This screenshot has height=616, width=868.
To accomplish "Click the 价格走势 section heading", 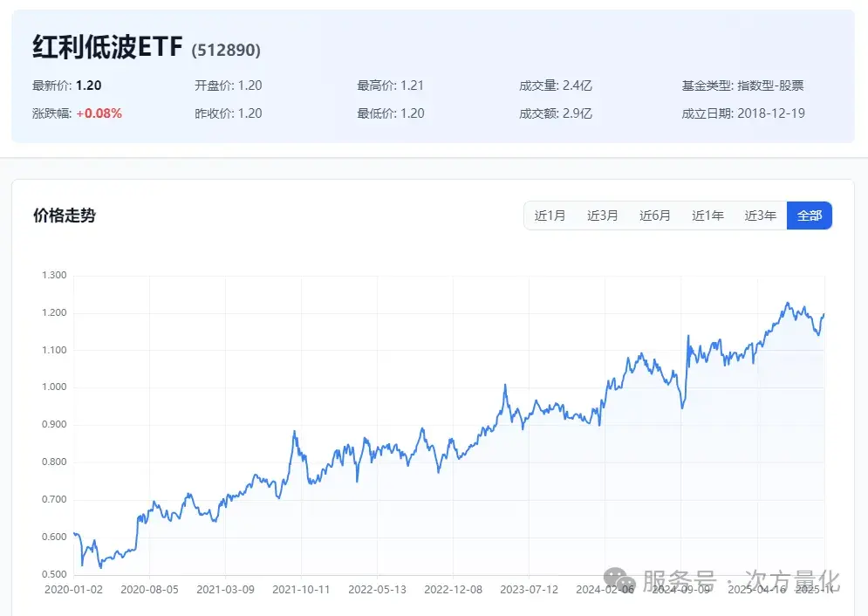I will click(64, 216).
